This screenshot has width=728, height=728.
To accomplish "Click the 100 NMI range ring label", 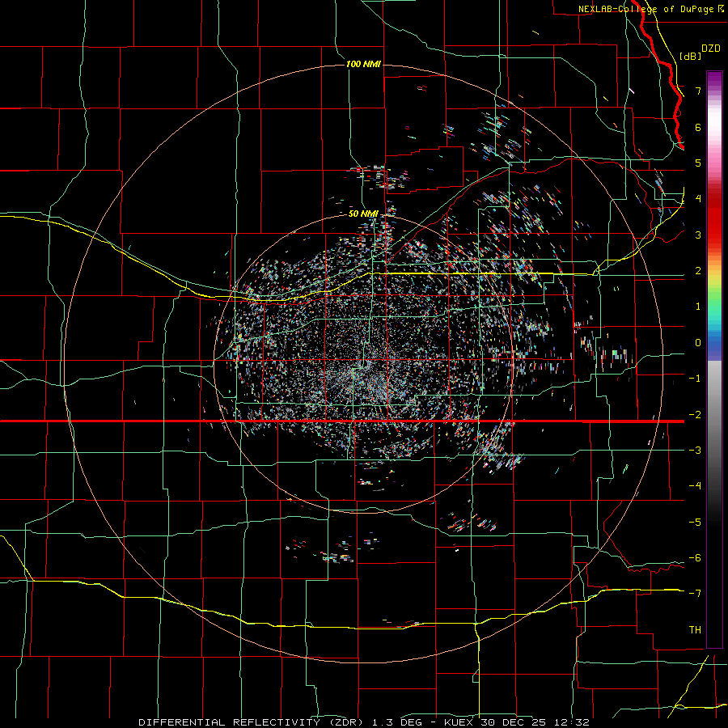I will [x=363, y=64].
